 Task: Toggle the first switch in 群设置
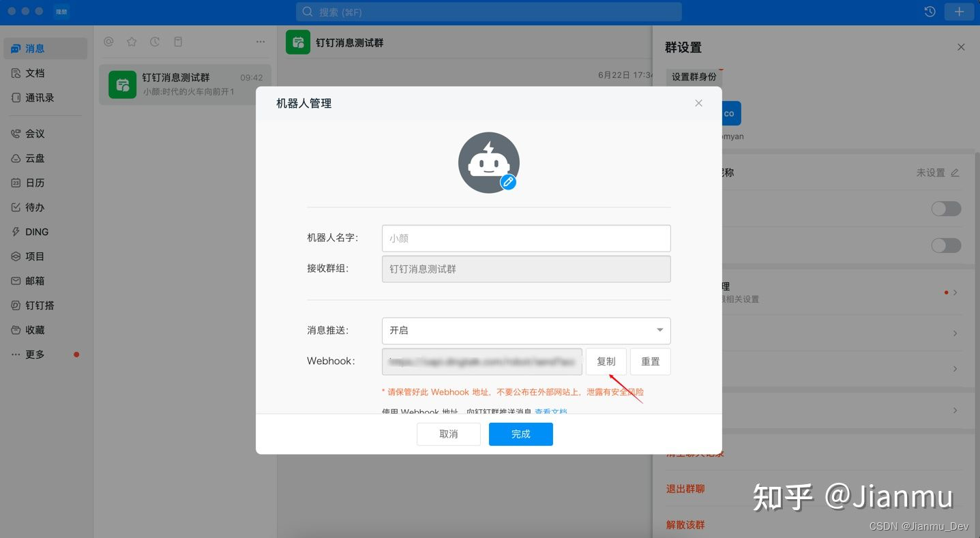coord(947,209)
